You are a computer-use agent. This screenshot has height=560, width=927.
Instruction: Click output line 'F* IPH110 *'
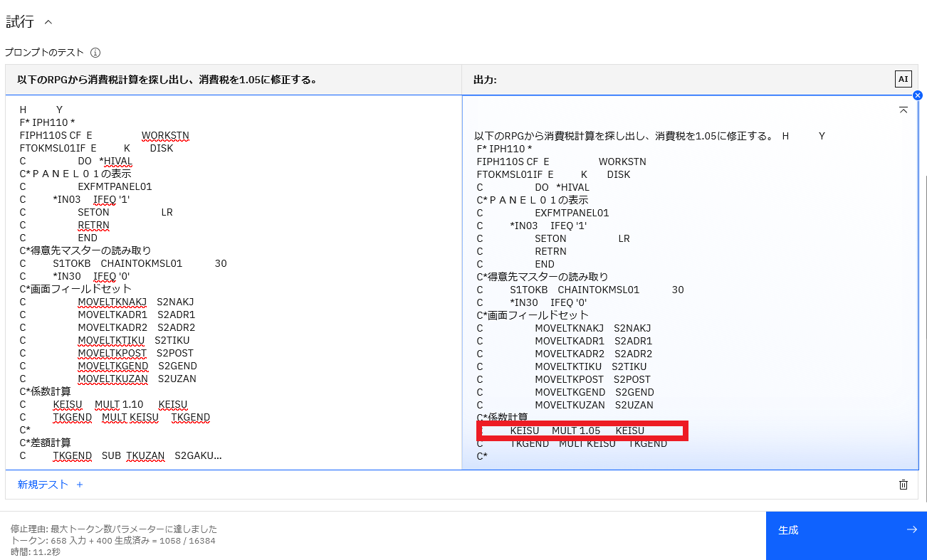tap(505, 149)
